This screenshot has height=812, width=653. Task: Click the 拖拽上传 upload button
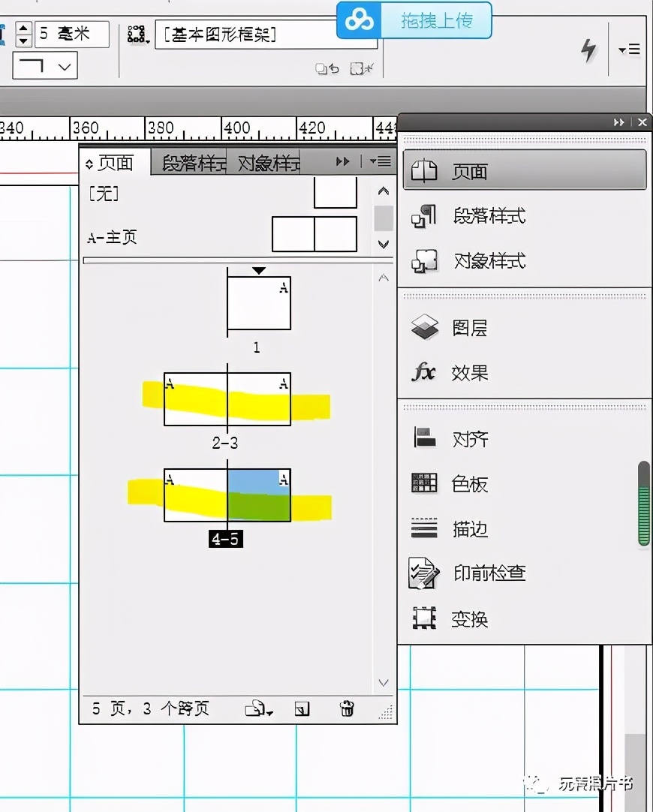click(x=439, y=21)
